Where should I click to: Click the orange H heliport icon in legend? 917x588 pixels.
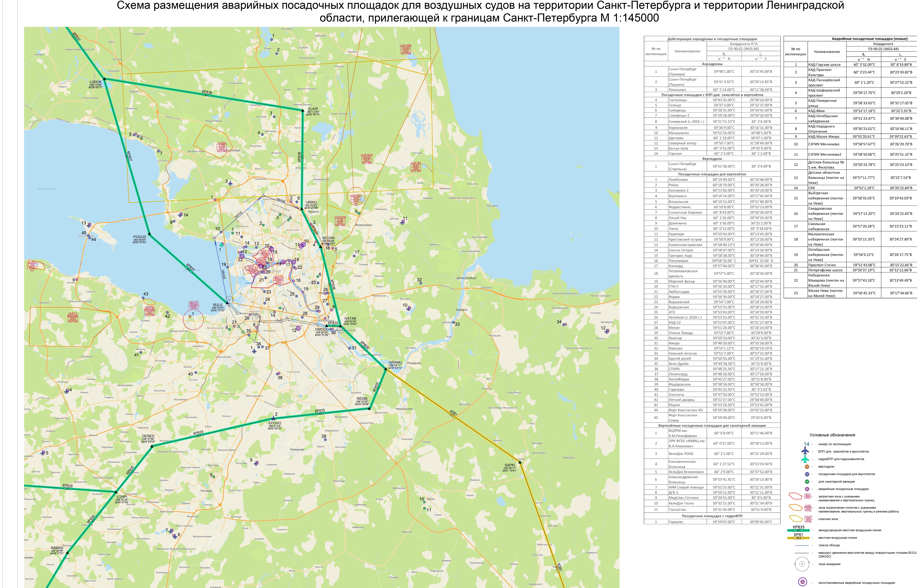pyautogui.click(x=807, y=467)
